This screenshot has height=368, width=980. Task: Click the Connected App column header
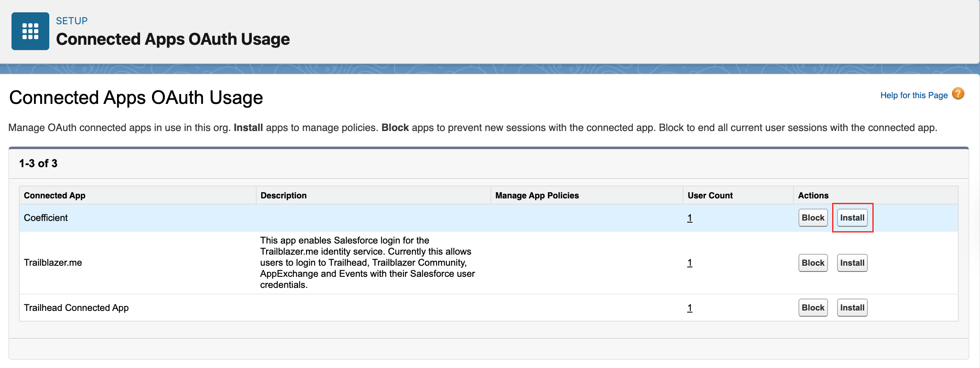(x=138, y=195)
